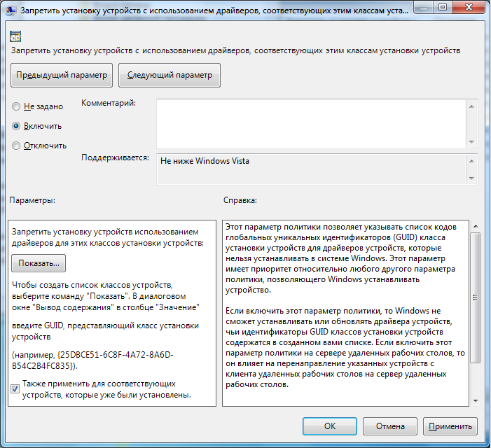This screenshot has width=491, height=448.
Task: Click inside the Комментарий text box
Action: coord(311,124)
